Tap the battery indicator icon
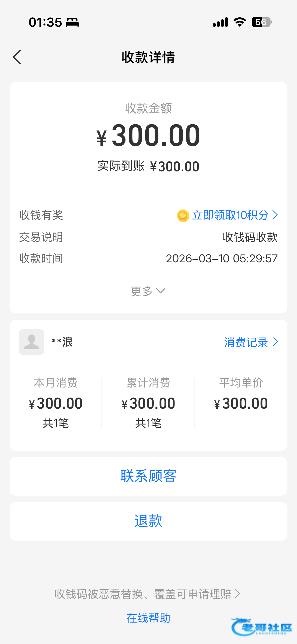Screen dimensions: 297x644 coord(261,22)
